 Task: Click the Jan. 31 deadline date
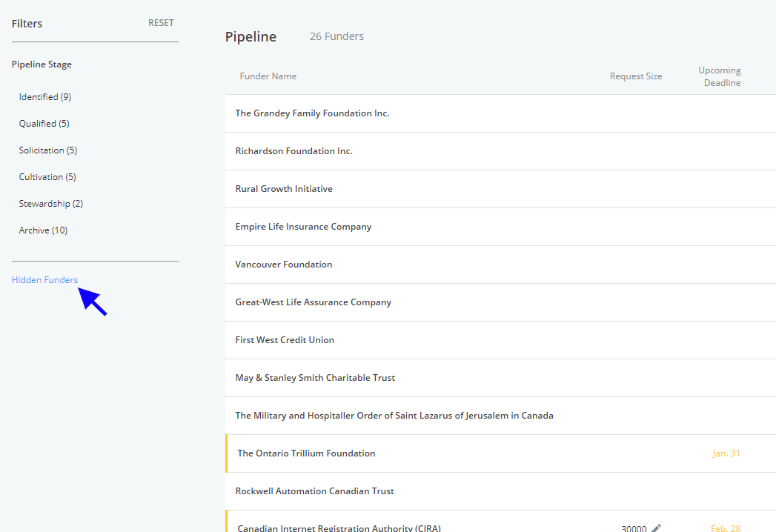tap(726, 453)
